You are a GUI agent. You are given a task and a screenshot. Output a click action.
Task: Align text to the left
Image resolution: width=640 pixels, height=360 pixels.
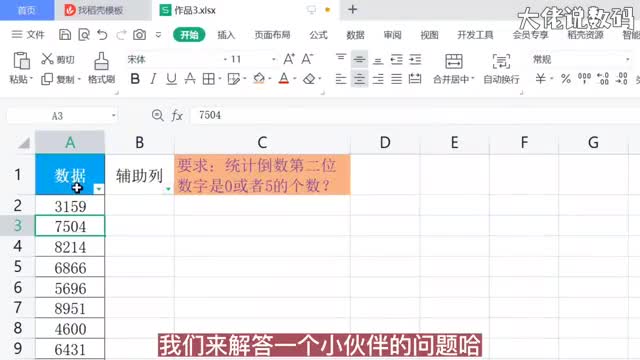341,78
